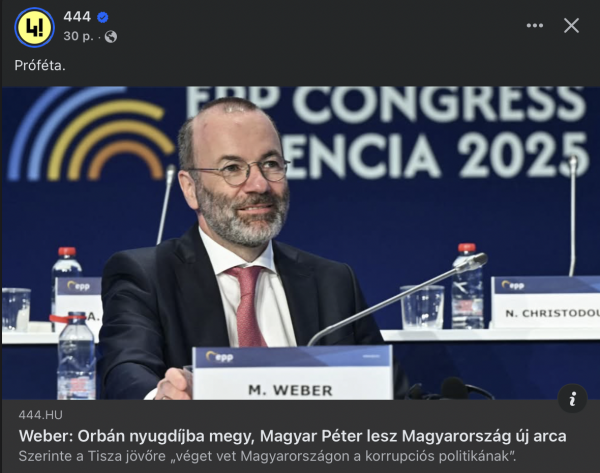Click the 'CONGRESS' banner text in the image
The width and height of the screenshot is (600, 473).
pyautogui.click(x=440, y=102)
